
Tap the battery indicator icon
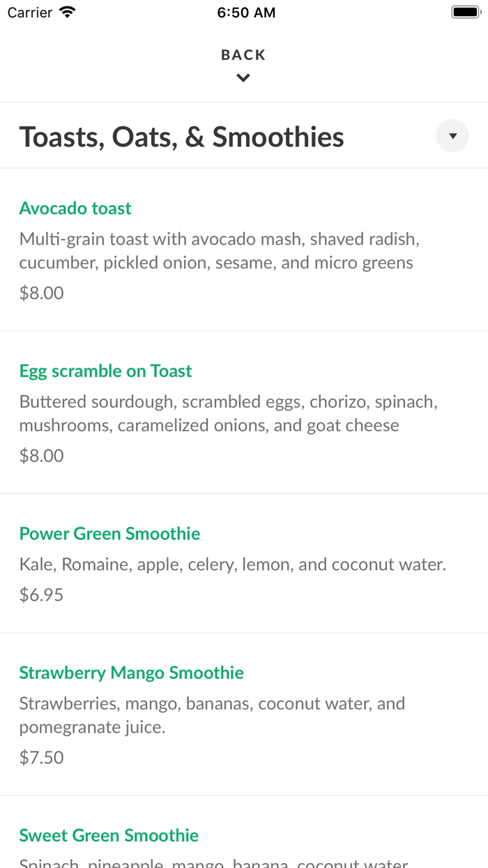point(466,11)
